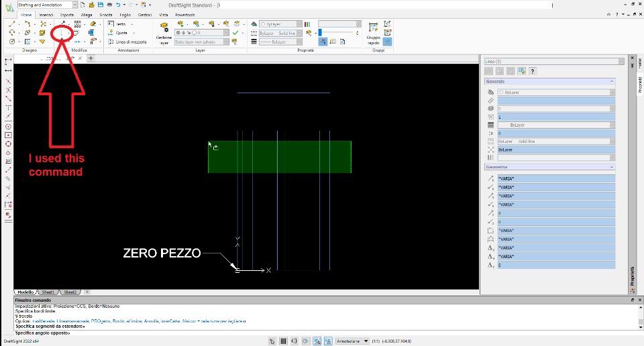Toggle Polar tracking in status bar
644x346 pixels.
pyautogui.click(x=306, y=341)
